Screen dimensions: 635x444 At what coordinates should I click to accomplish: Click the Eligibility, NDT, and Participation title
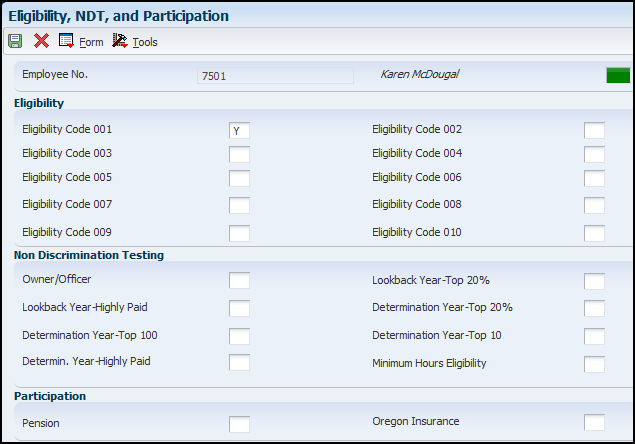[x=119, y=16]
